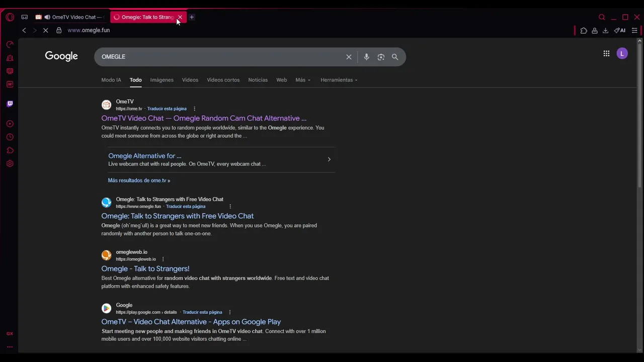Open more options for omegleweb.io result
This screenshot has height=362, width=644.
[163, 259]
